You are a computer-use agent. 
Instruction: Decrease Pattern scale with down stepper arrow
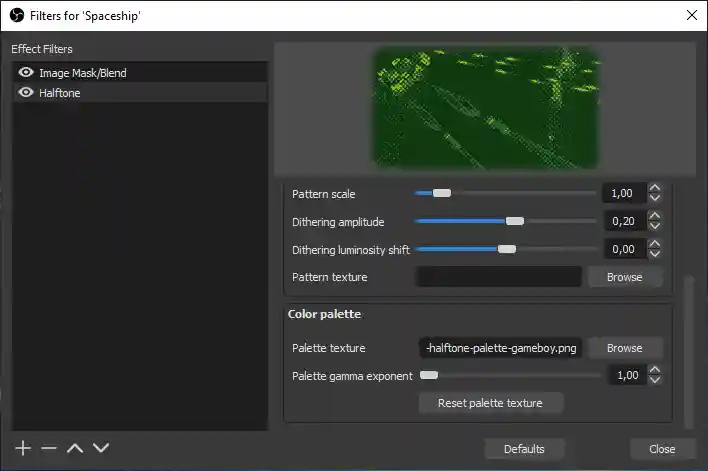(655, 198)
